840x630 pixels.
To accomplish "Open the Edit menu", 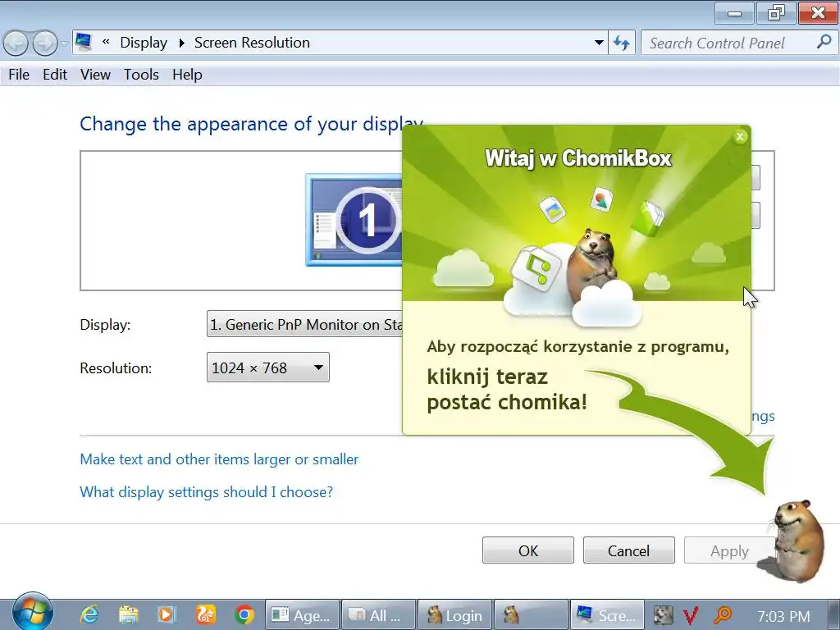I will click(55, 75).
